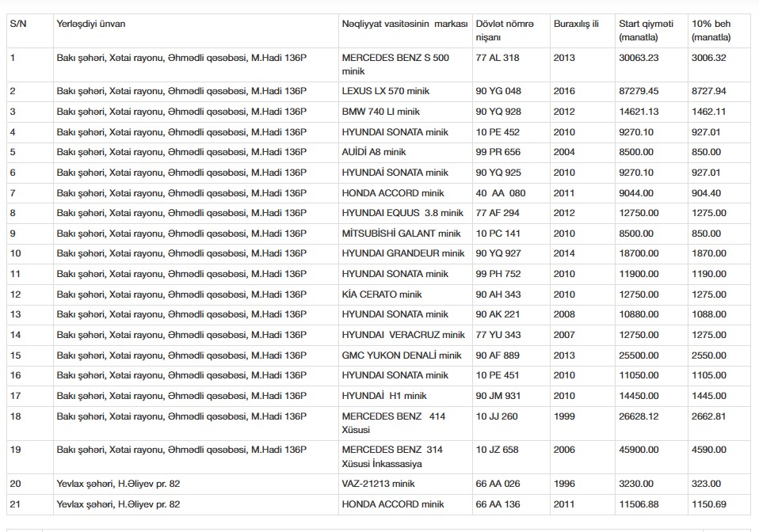Click the 'Start qiyməti (manatla)' header

point(645,30)
